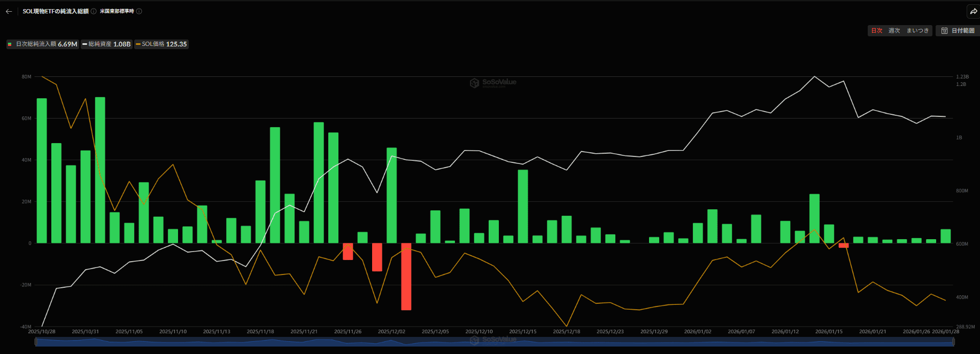
Task: Hide the SOL価格 legend series
Action: coord(161,44)
